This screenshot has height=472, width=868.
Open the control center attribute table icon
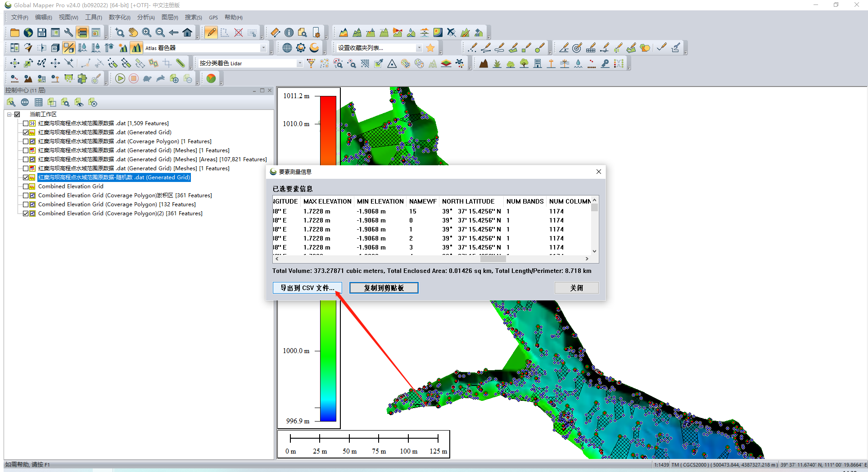coord(38,103)
